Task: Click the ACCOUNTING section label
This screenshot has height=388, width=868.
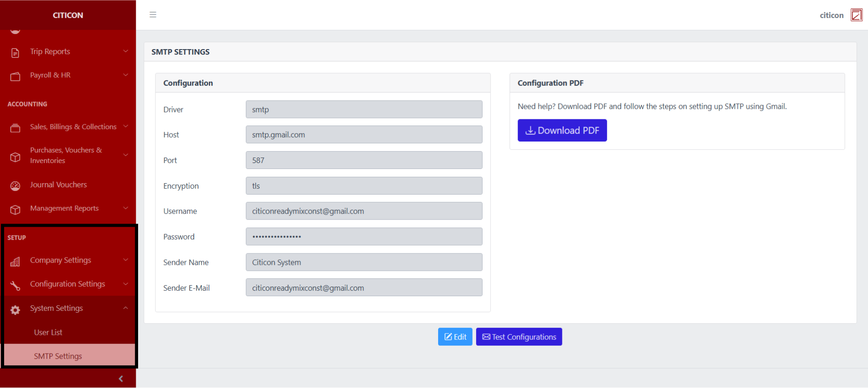Action: 27,104
